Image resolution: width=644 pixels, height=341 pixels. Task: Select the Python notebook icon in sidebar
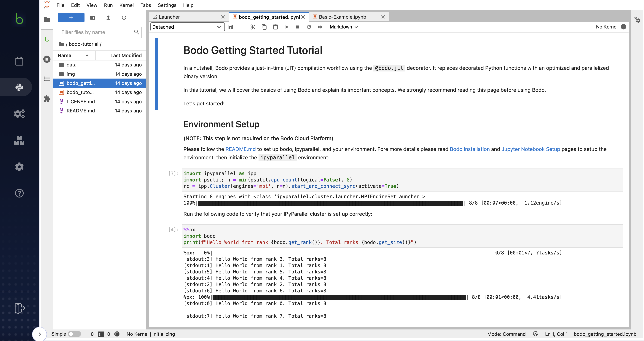pyautogui.click(x=19, y=87)
